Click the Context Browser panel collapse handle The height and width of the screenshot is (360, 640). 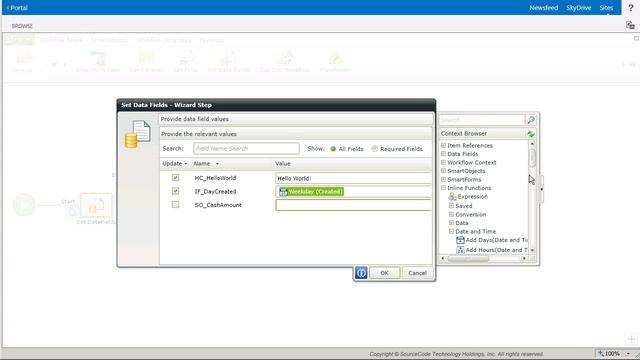click(541, 189)
